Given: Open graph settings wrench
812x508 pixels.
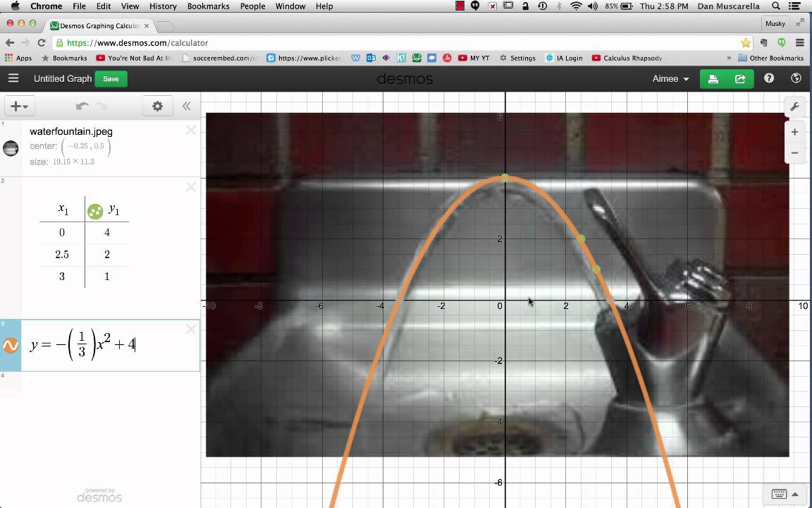Looking at the screenshot, I should click(x=794, y=107).
